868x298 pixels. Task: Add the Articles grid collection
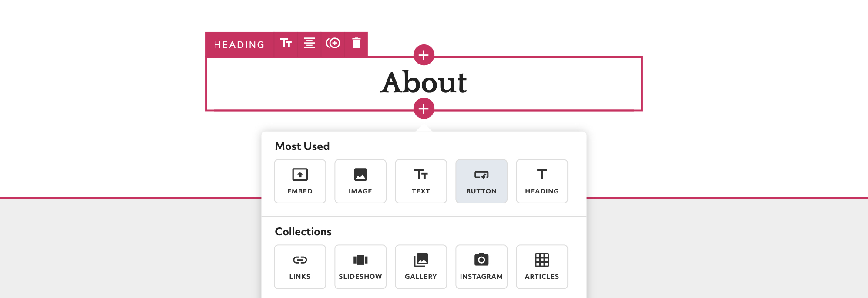(542, 267)
